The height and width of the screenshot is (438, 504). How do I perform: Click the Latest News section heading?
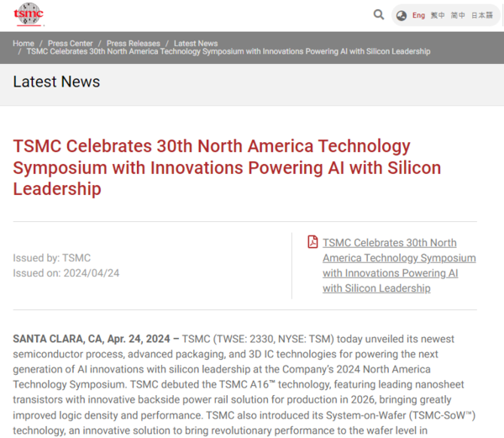pos(56,82)
